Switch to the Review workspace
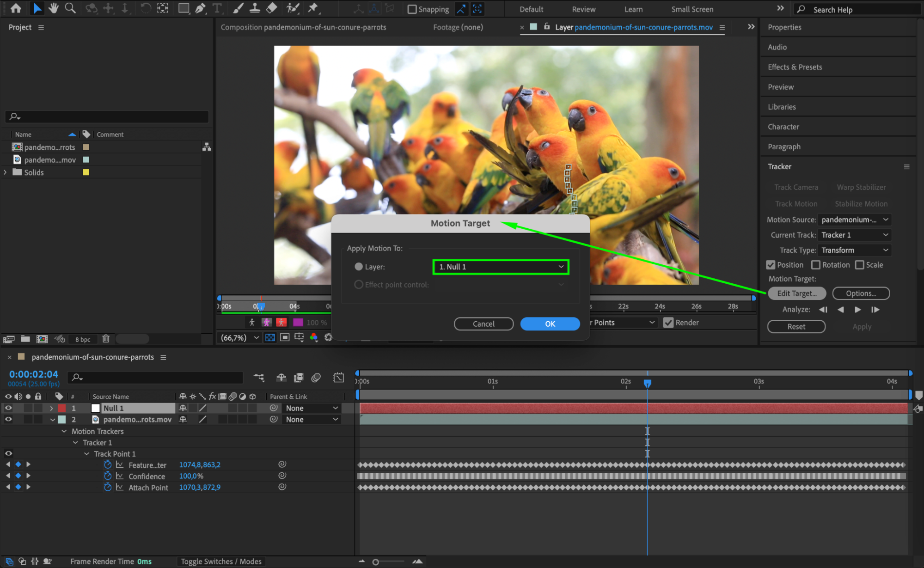 point(583,9)
